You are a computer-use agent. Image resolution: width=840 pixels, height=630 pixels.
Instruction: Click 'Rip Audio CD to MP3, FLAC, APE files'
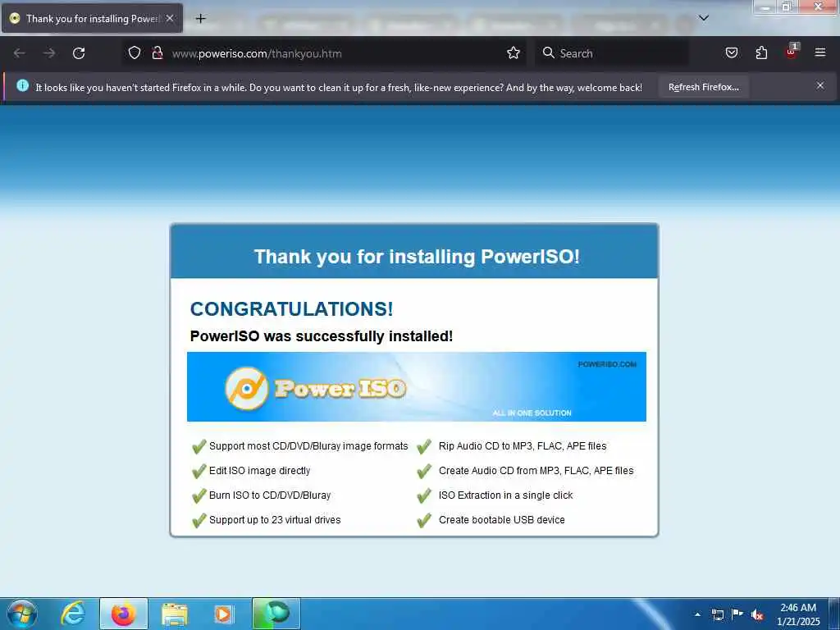point(523,445)
